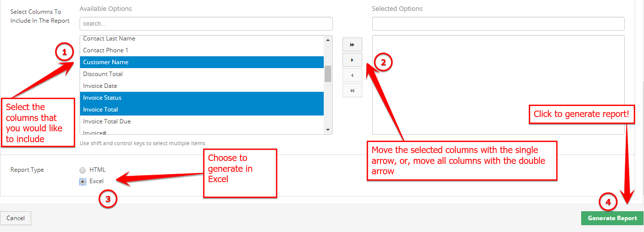This screenshot has width=644, height=232.
Task: Click the Available Options search field
Action: [206, 24]
